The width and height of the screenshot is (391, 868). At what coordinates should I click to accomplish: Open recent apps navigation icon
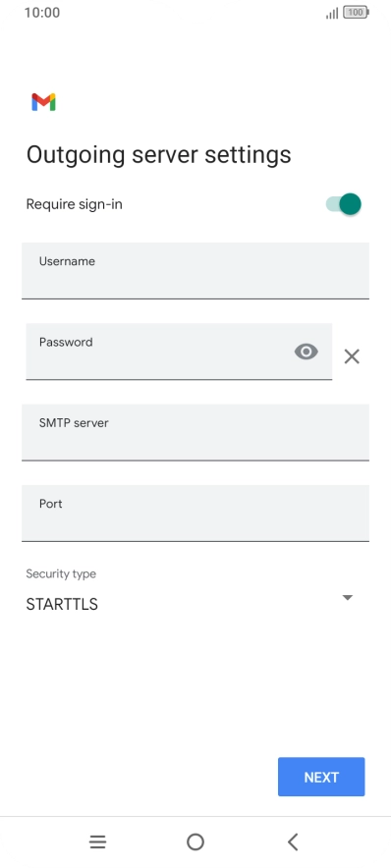(x=98, y=842)
